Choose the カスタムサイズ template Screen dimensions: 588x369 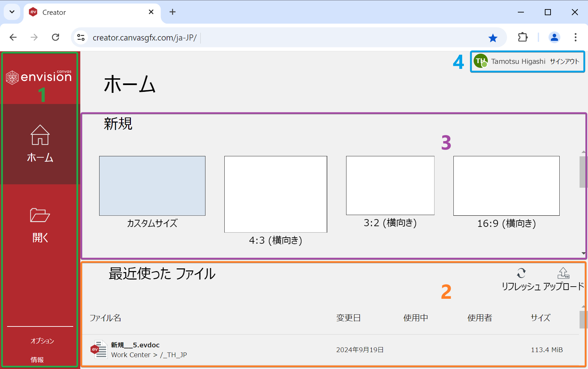152,186
